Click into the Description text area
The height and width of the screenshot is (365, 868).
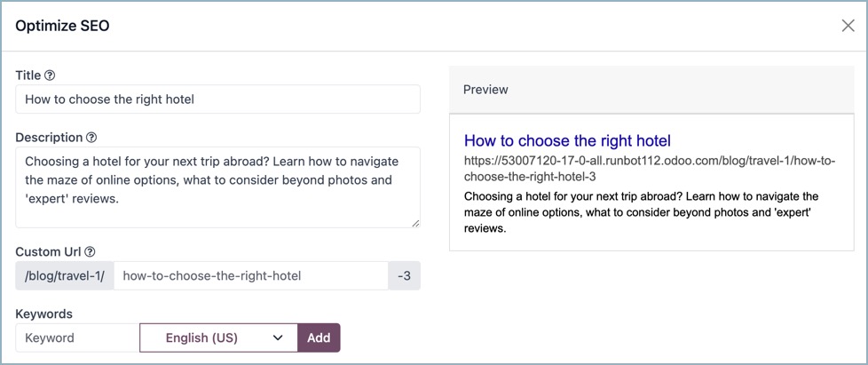click(217, 186)
